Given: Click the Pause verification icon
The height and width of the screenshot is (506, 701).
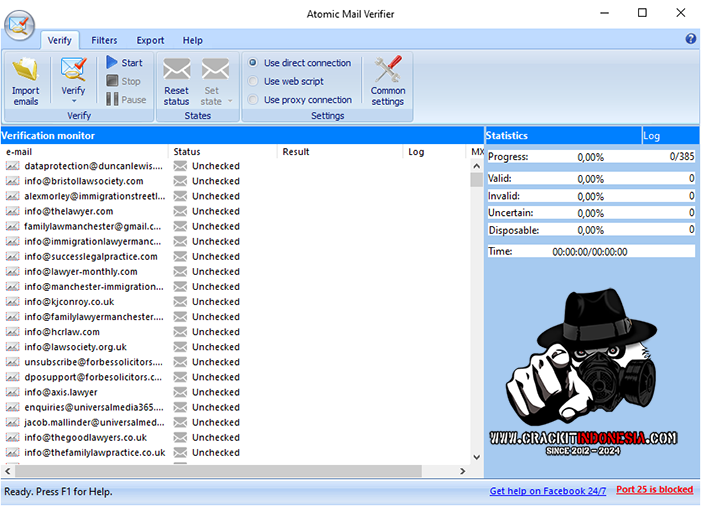Looking at the screenshot, I should [113, 99].
